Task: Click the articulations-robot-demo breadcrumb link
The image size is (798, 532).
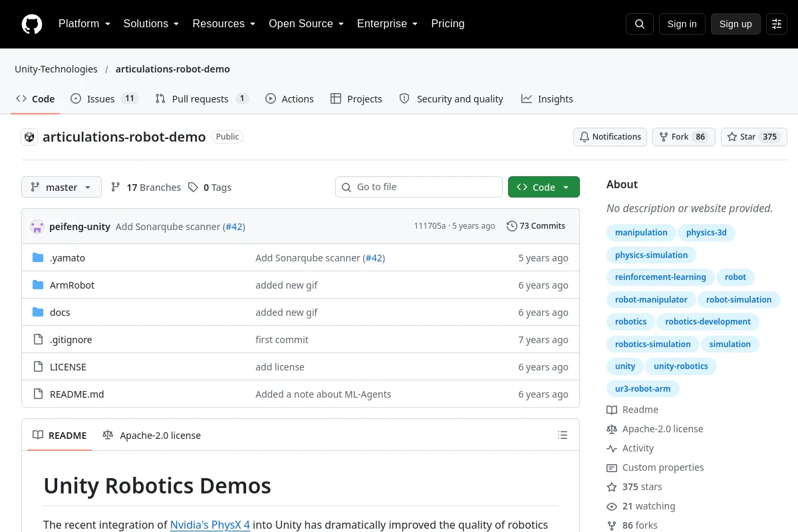Action: pos(173,69)
